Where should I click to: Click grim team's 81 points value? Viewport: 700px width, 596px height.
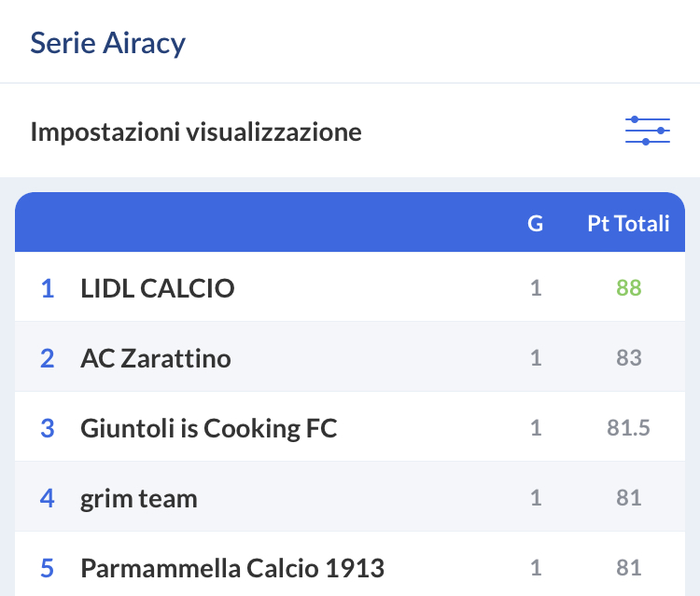(628, 498)
